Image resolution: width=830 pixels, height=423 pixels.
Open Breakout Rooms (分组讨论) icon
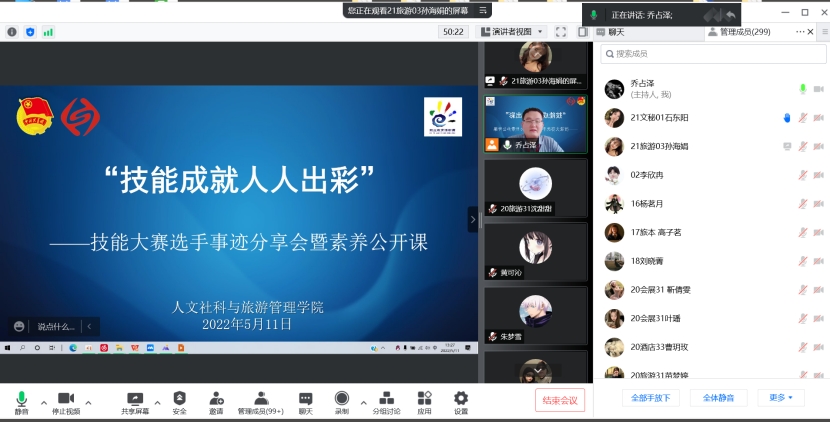[387, 399]
